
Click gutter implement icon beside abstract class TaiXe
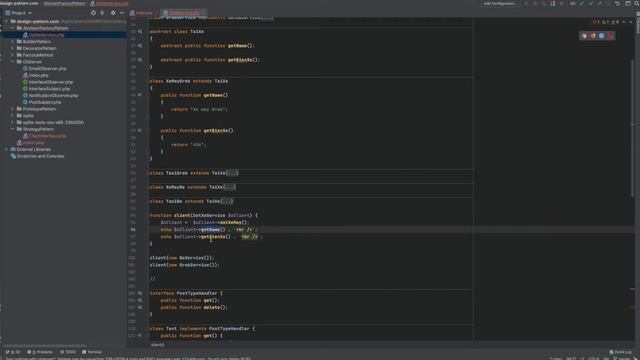click(x=140, y=31)
